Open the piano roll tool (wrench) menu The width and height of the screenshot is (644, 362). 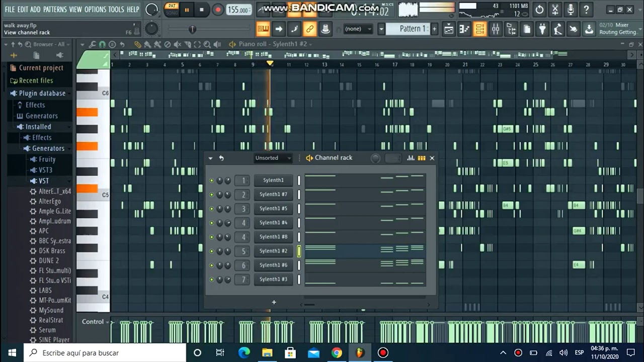pyautogui.click(x=92, y=44)
